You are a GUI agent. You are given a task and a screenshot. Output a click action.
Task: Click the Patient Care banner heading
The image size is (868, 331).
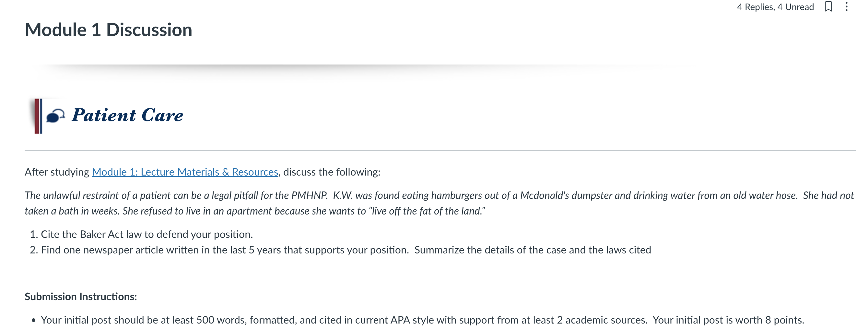click(127, 115)
